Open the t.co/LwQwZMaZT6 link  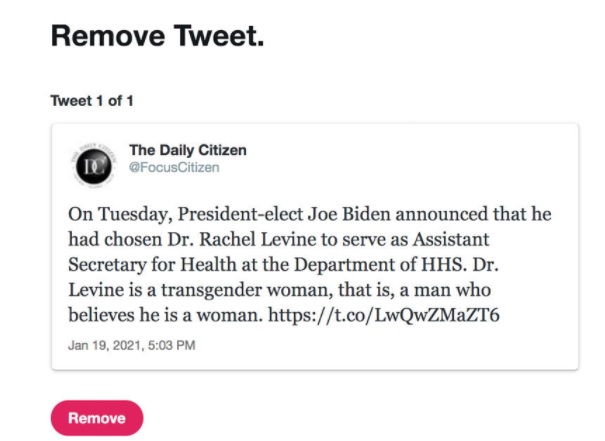(x=384, y=315)
